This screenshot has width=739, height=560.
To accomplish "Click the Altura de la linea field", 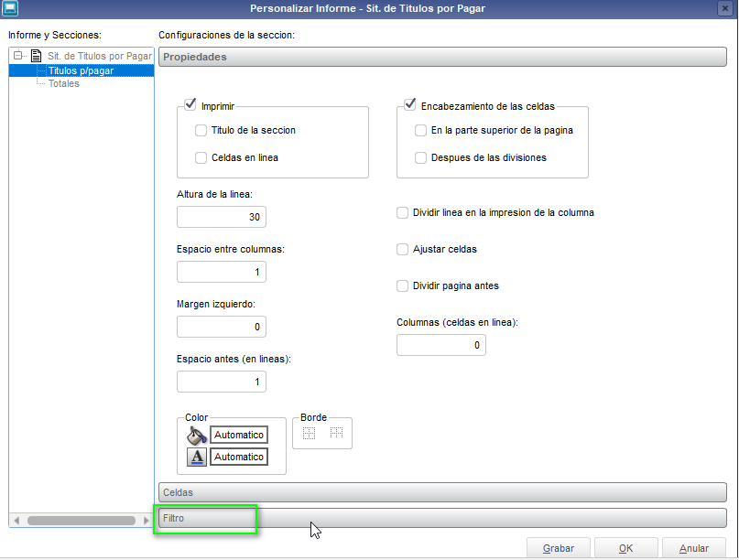I will (222, 217).
